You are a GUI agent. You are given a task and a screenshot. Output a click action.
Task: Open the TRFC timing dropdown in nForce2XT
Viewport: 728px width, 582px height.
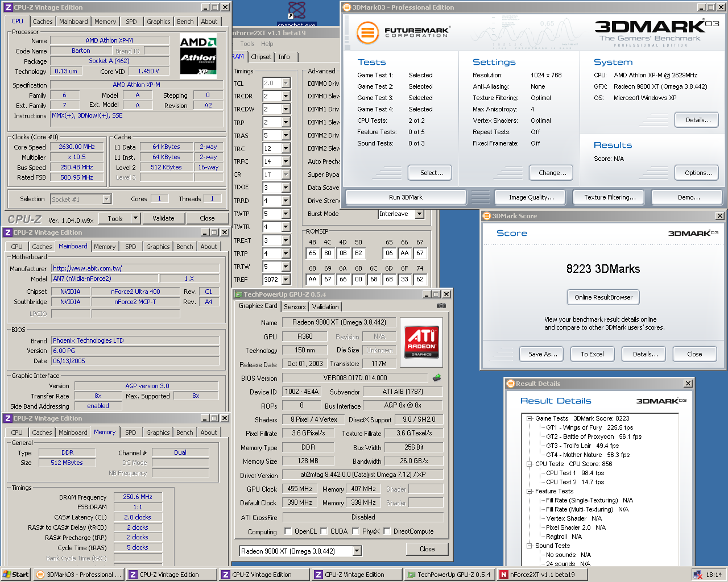point(286,161)
